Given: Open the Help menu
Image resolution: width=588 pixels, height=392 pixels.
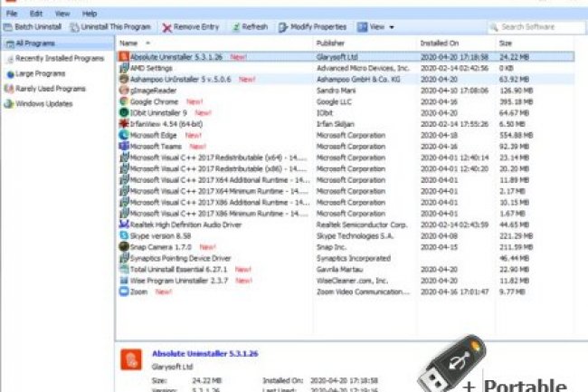Looking at the screenshot, I should 89,14.
